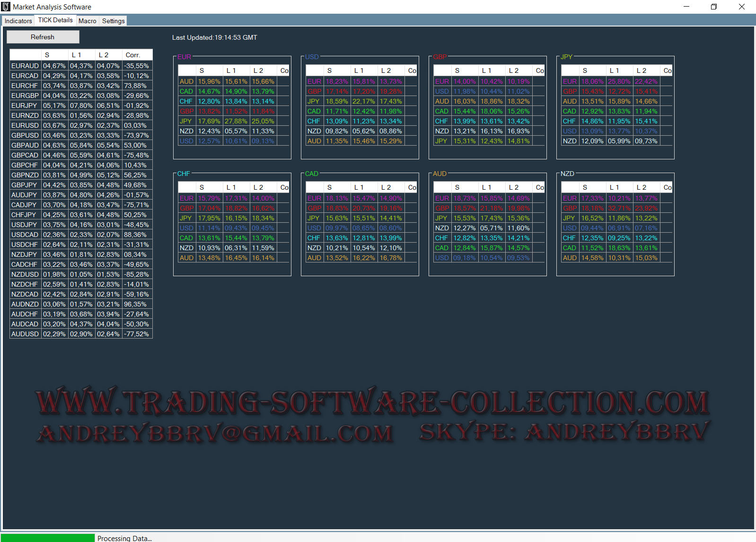Click the green progress bar in status bar

[47, 538]
